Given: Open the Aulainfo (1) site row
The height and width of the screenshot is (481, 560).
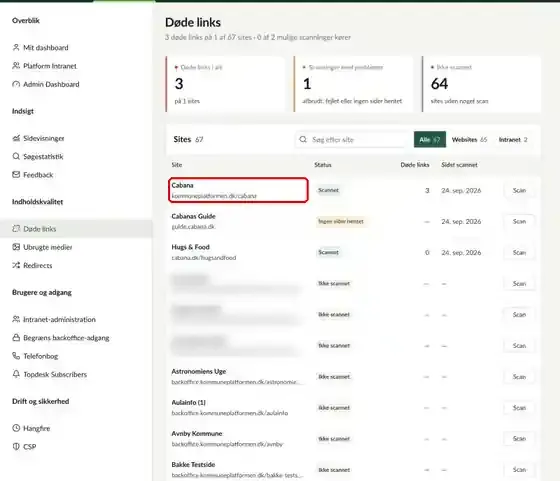Looking at the screenshot, I should 353,408.
